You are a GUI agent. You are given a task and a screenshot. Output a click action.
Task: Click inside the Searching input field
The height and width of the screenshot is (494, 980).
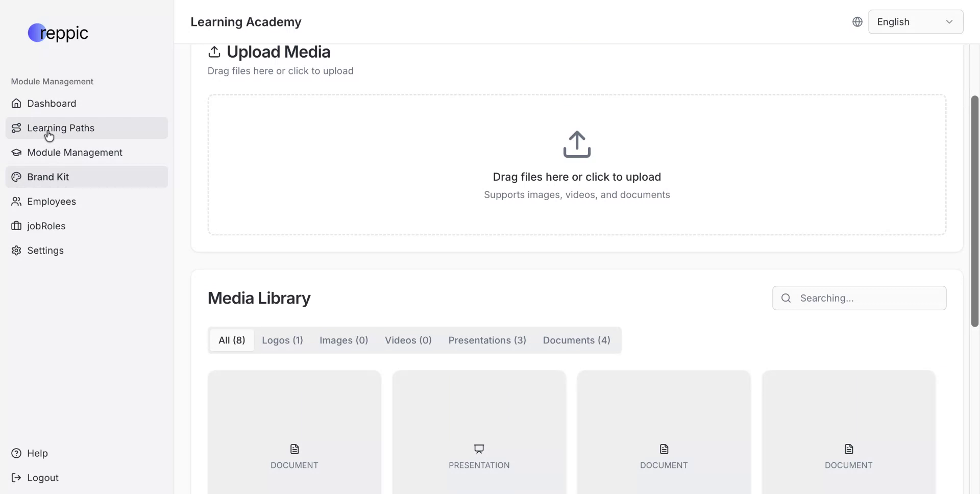[860, 298]
